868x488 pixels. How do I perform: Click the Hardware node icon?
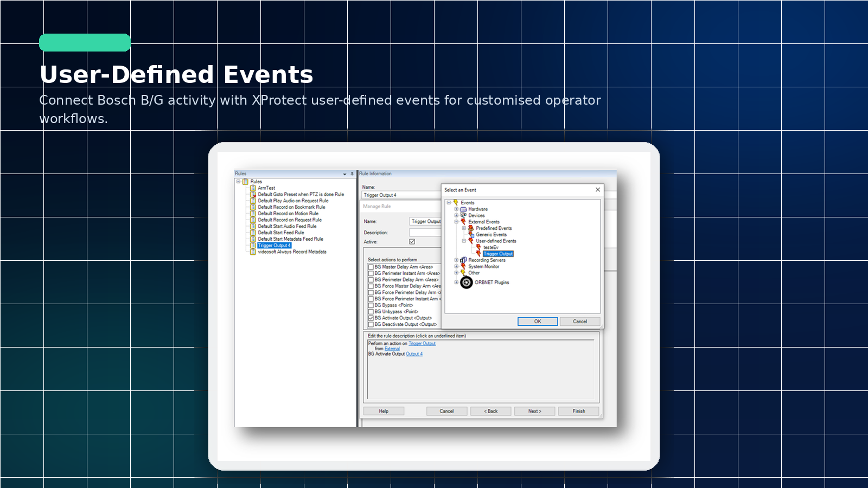tap(463, 209)
